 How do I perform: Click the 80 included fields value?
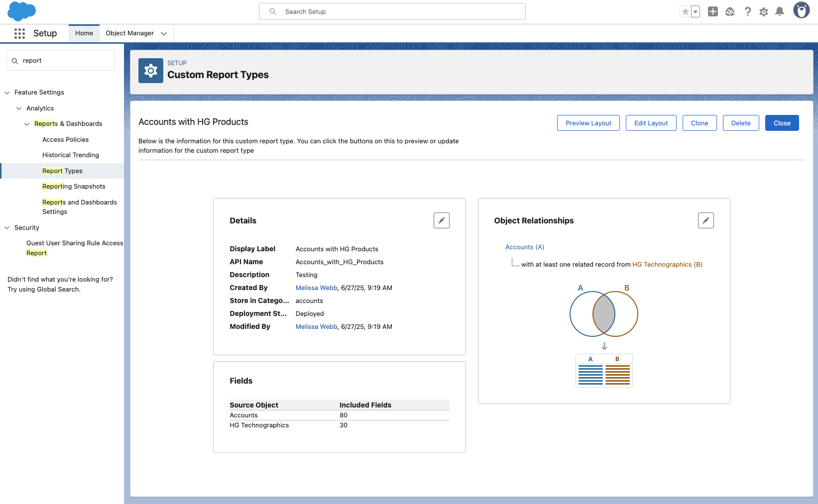(x=344, y=415)
